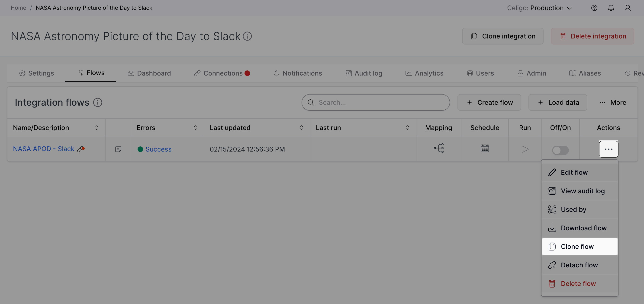The width and height of the screenshot is (644, 304).
Task: Open the Connections tab
Action: pyautogui.click(x=222, y=73)
